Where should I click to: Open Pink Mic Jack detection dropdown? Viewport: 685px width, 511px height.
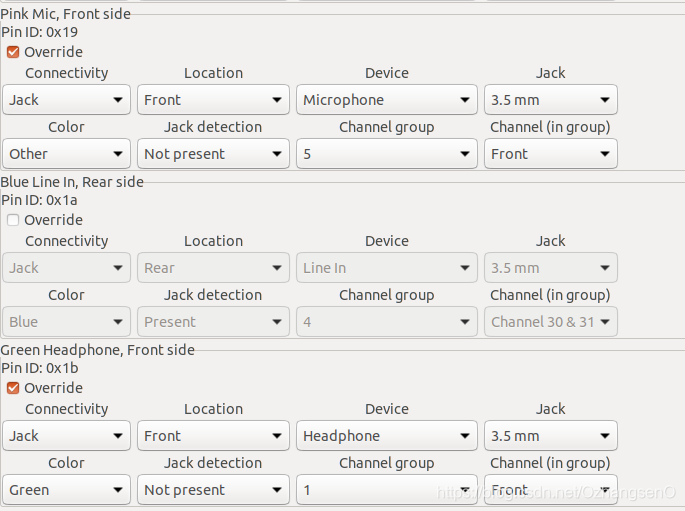coord(213,154)
